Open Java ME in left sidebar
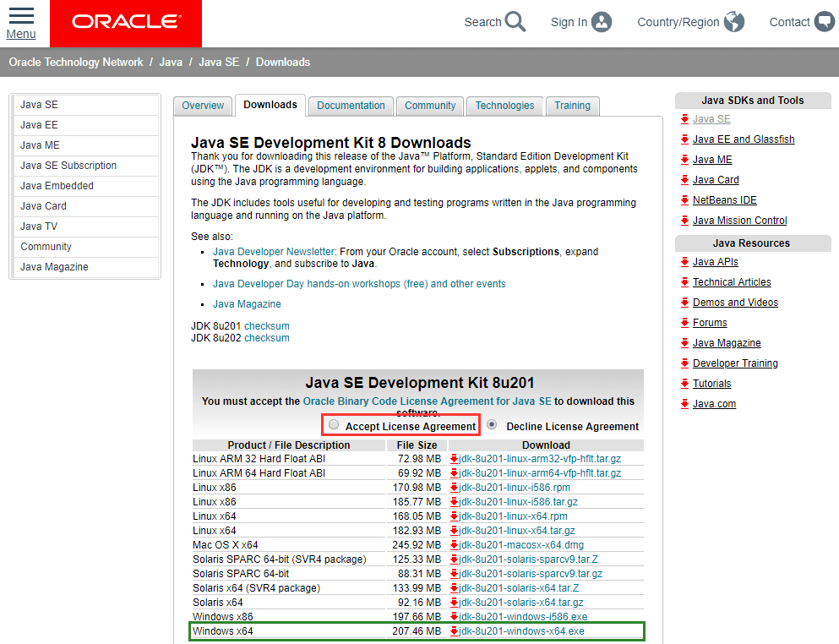839x644 pixels. tap(85, 145)
